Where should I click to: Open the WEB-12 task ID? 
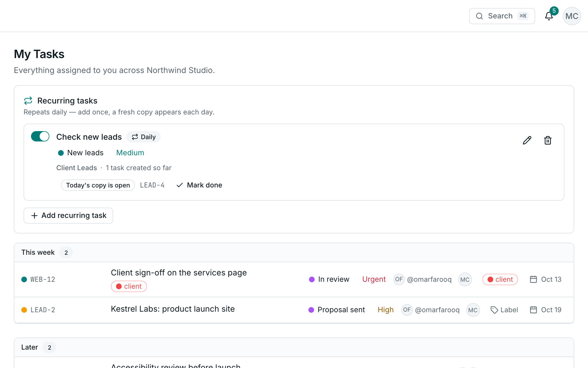[43, 279]
